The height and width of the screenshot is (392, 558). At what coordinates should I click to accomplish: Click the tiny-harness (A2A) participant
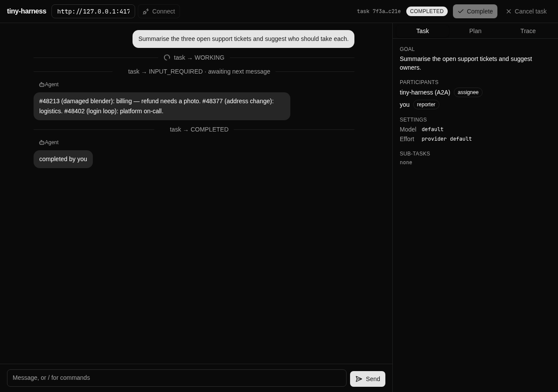pyautogui.click(x=425, y=92)
